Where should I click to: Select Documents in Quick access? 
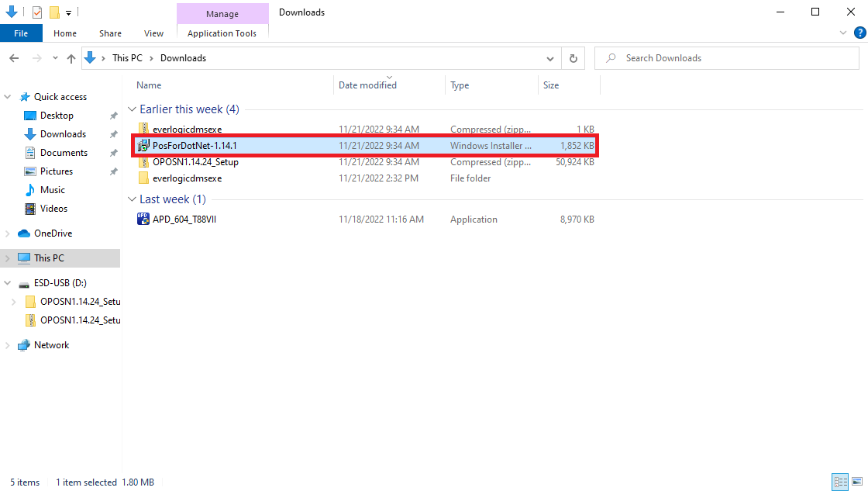[64, 153]
